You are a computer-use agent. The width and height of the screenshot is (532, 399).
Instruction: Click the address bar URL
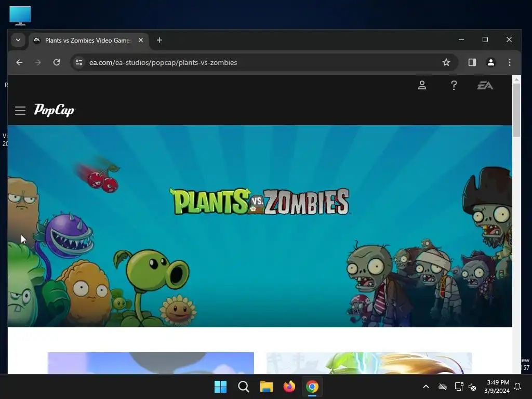(163, 62)
